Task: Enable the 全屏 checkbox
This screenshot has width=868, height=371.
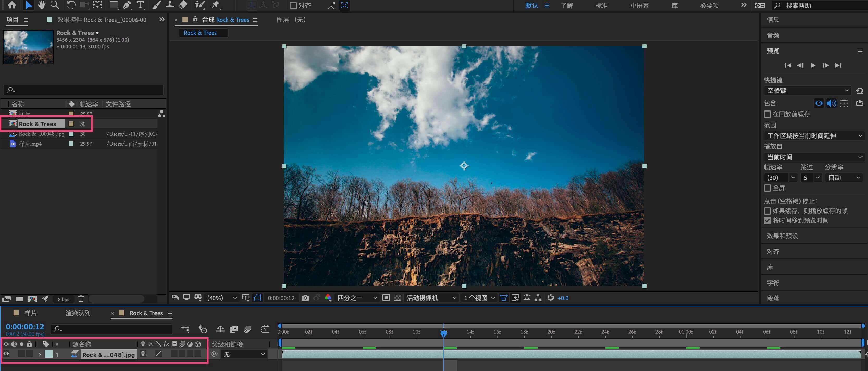Action: (767, 188)
